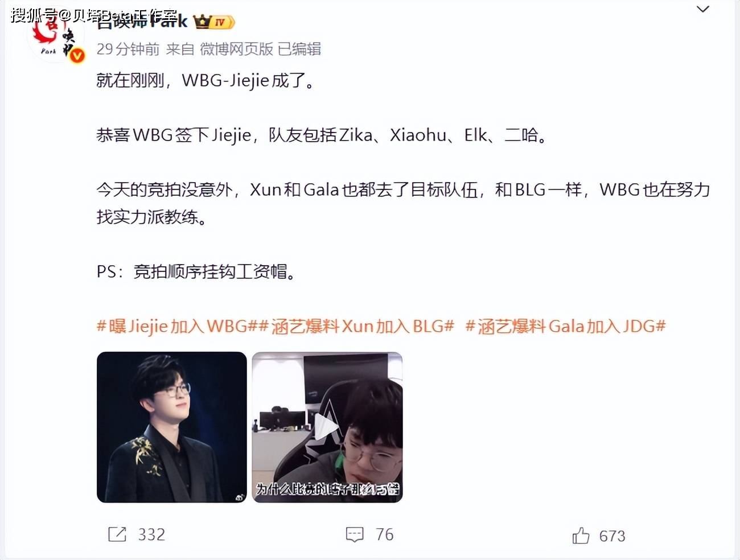Open the photo of man in black suit
Image resolution: width=740 pixels, height=560 pixels.
[172, 427]
